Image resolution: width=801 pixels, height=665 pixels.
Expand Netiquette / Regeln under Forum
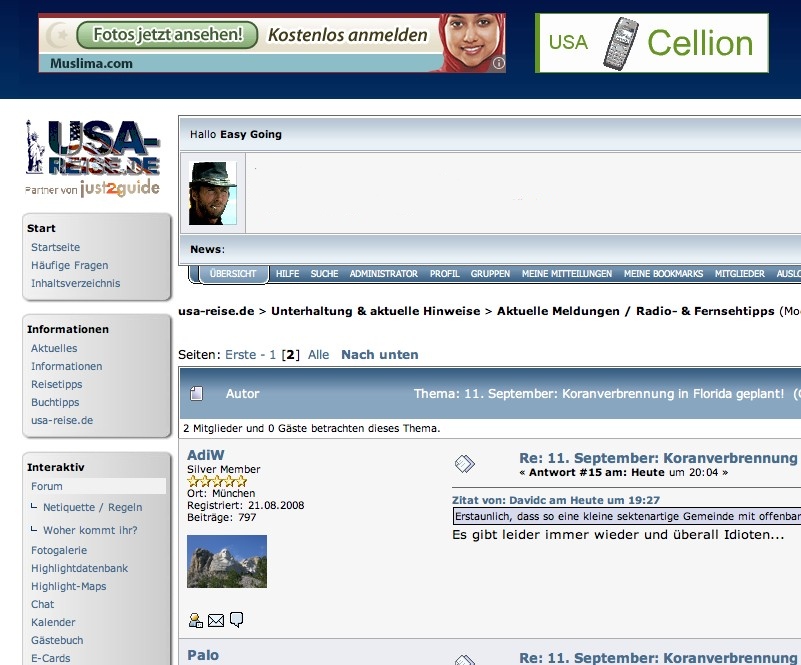coord(92,507)
